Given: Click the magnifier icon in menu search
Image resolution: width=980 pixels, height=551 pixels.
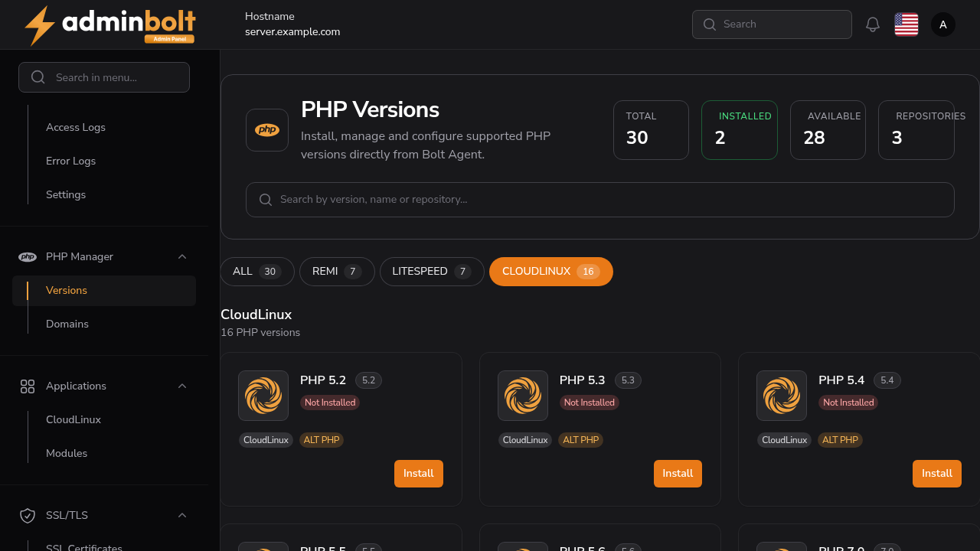Looking at the screenshot, I should 38,77.
